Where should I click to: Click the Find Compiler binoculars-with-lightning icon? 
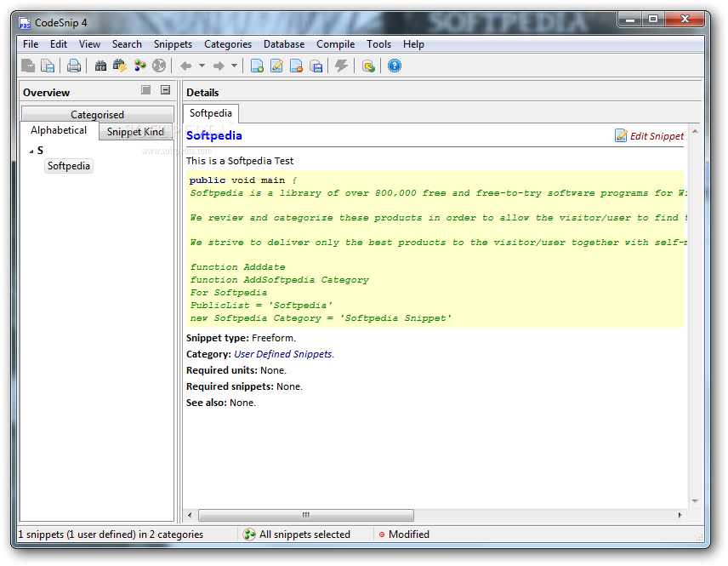tap(120, 66)
